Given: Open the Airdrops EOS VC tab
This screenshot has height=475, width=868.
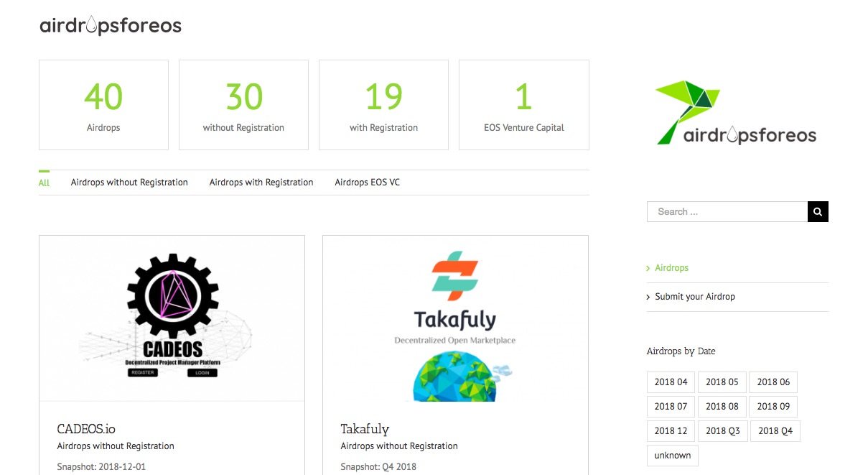Looking at the screenshot, I should pos(368,183).
